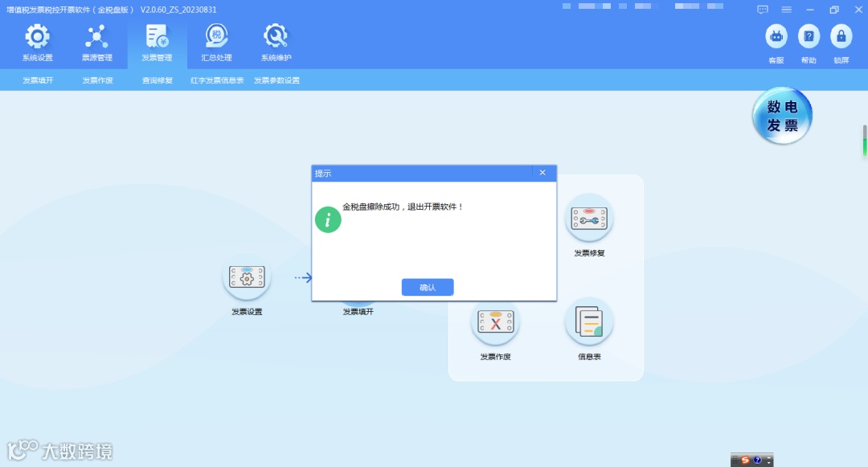Open 发票作废 submenu item
Screen dimensions: 868x467
97,80
